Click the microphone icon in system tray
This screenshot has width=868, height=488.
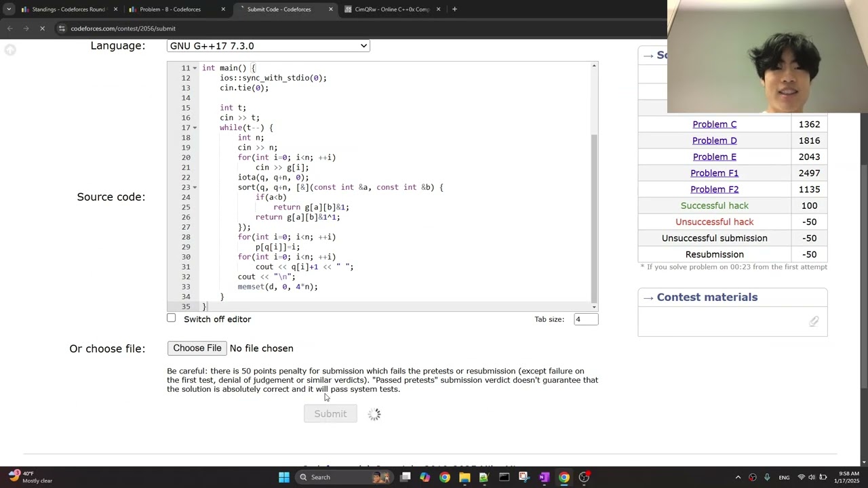[767, 477]
